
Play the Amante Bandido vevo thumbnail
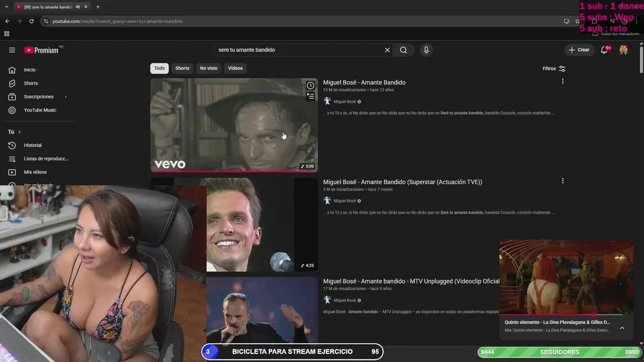click(x=234, y=125)
